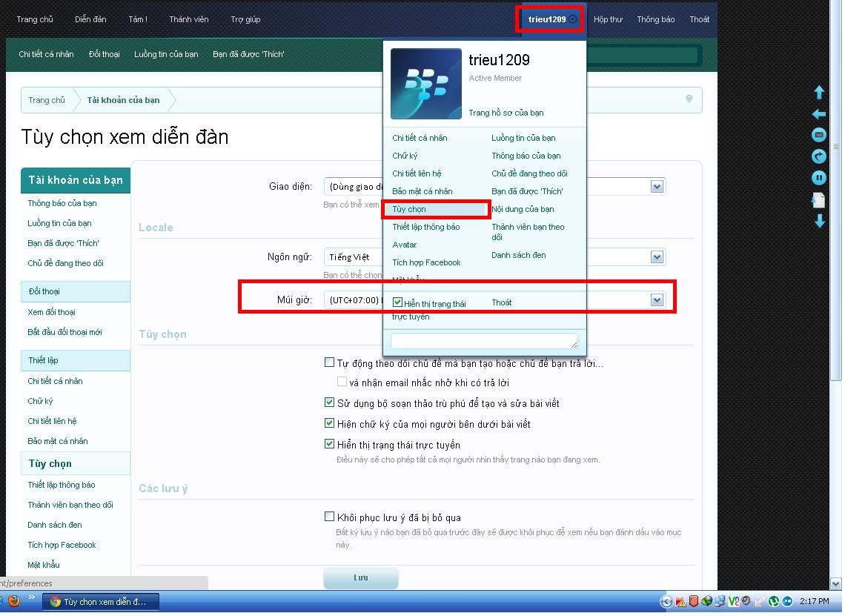Click 'Trang hồ sơ của bạn' link
Screen dimensions: 845x616
tap(506, 113)
